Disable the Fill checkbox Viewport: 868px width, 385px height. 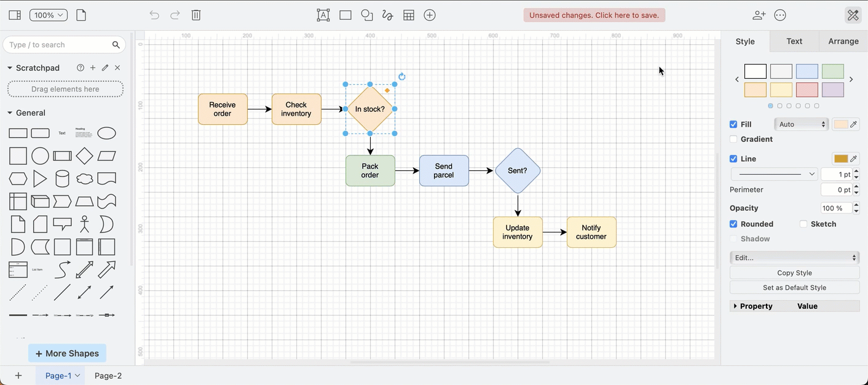733,124
